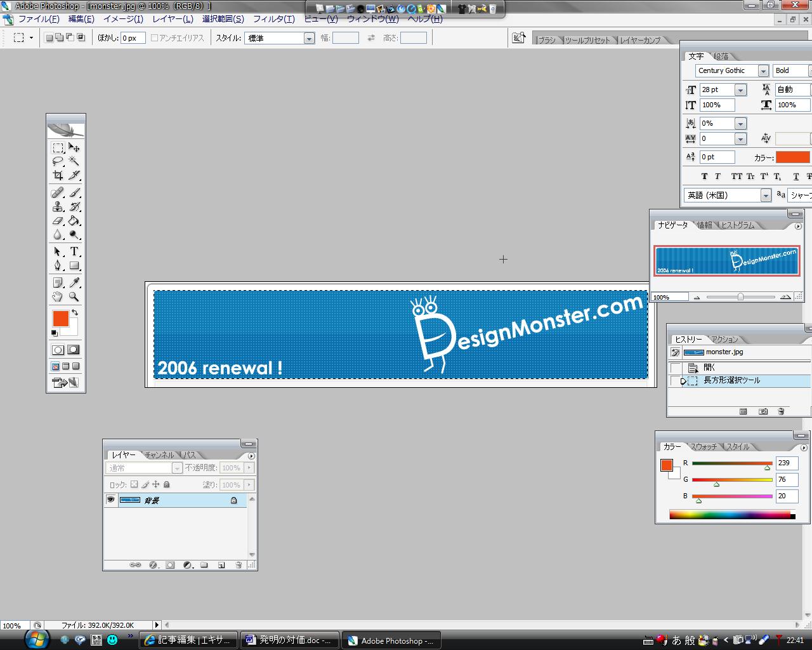Open the イメージ(I) menu

[x=123, y=19]
